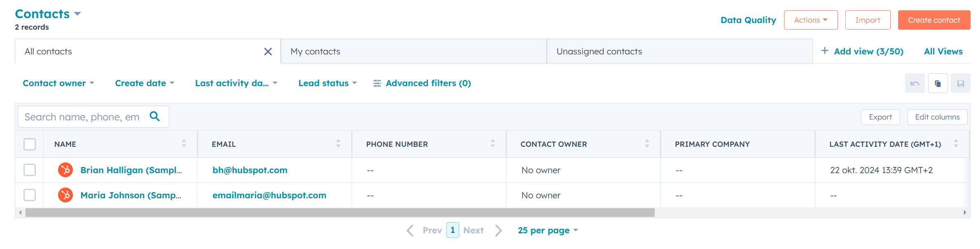Check the Maria Johnson row checkbox
980x249 pixels.
click(30, 195)
